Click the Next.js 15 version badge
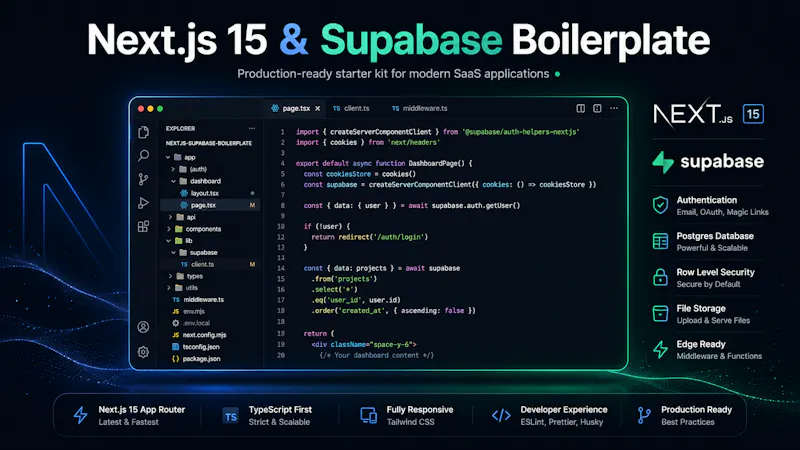Image resolution: width=800 pixels, height=450 pixels. pyautogui.click(x=753, y=114)
